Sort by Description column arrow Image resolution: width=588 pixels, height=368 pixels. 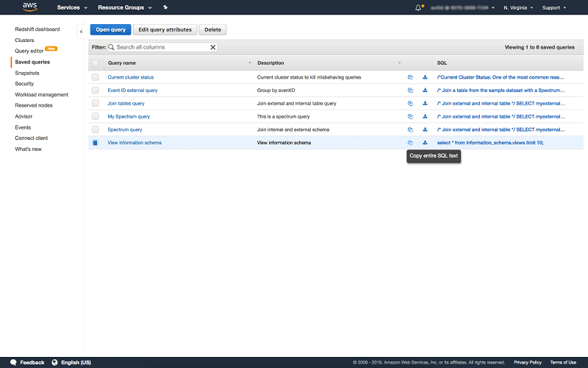(x=399, y=63)
